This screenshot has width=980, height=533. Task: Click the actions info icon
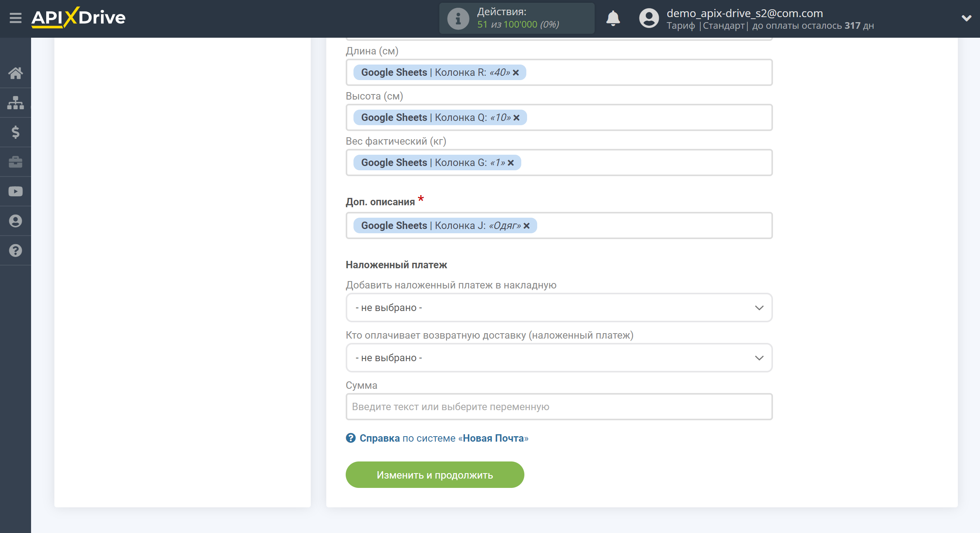pyautogui.click(x=458, y=18)
